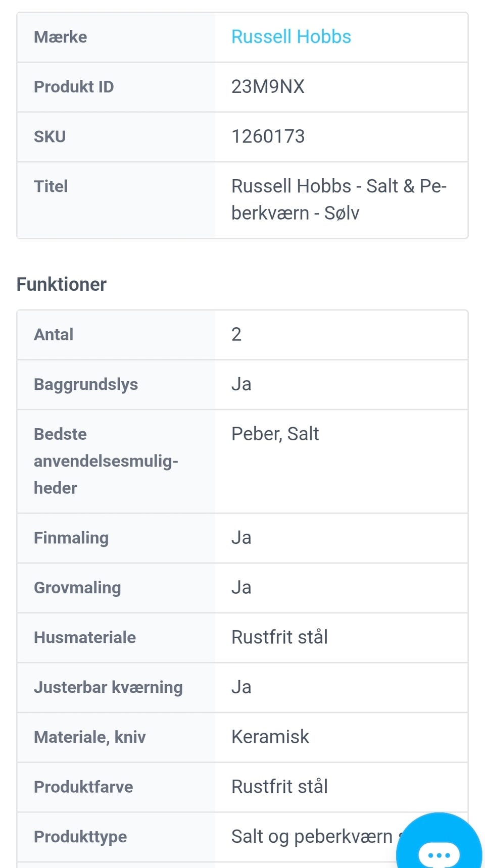Click the Titel row label
Image resolution: width=485 pixels, height=868 pixels.
[x=51, y=186]
